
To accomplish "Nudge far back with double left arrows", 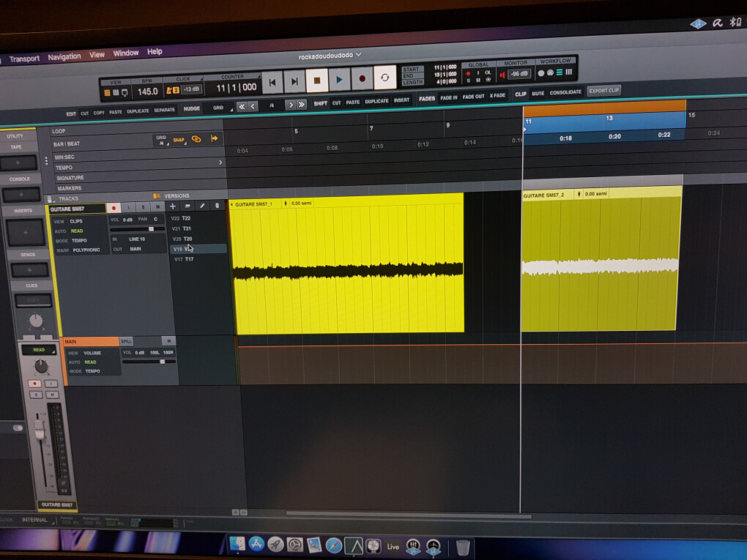I will tap(242, 107).
